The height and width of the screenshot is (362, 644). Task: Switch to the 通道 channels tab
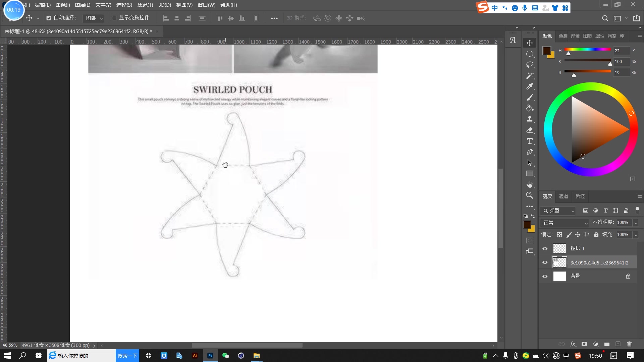coord(563,196)
